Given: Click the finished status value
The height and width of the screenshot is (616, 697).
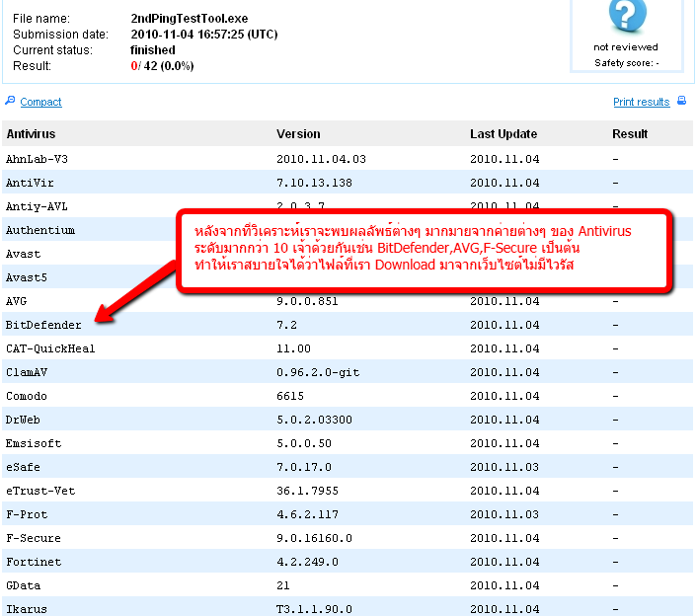Looking at the screenshot, I should point(153,50).
